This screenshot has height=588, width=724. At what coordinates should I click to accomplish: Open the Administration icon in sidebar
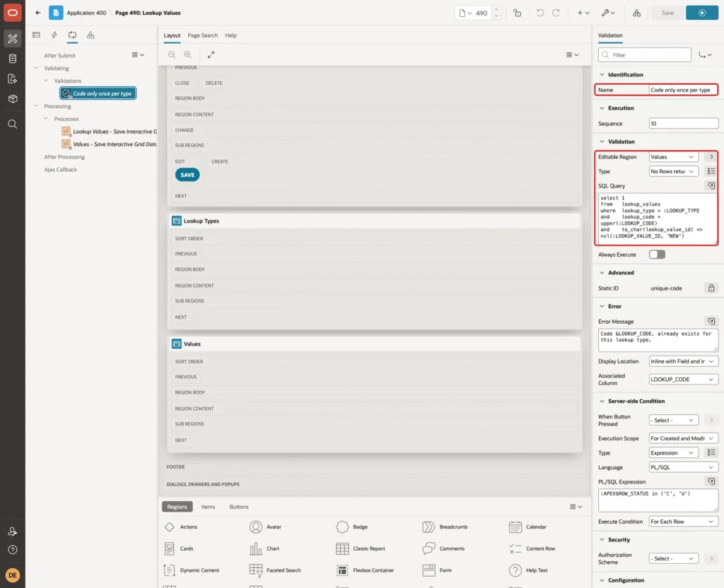click(13, 531)
